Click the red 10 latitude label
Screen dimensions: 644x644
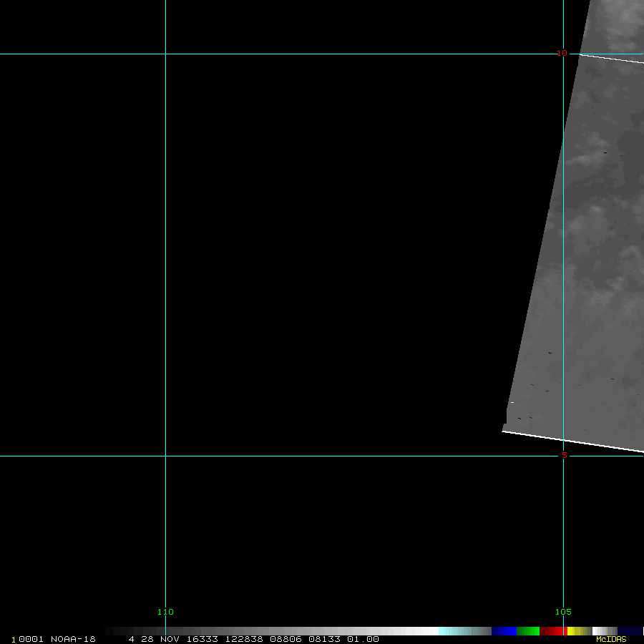(562, 53)
